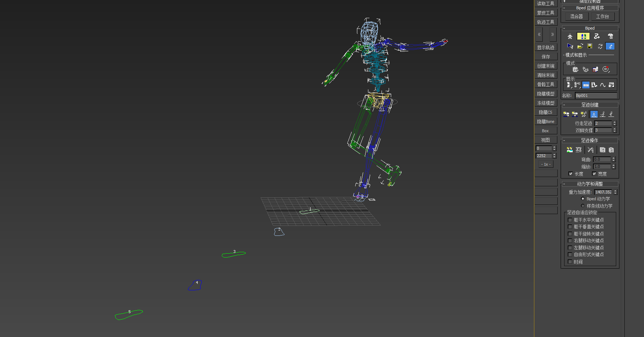
Task: Click Create Footsteps at current frame icon
Action: 574,114
